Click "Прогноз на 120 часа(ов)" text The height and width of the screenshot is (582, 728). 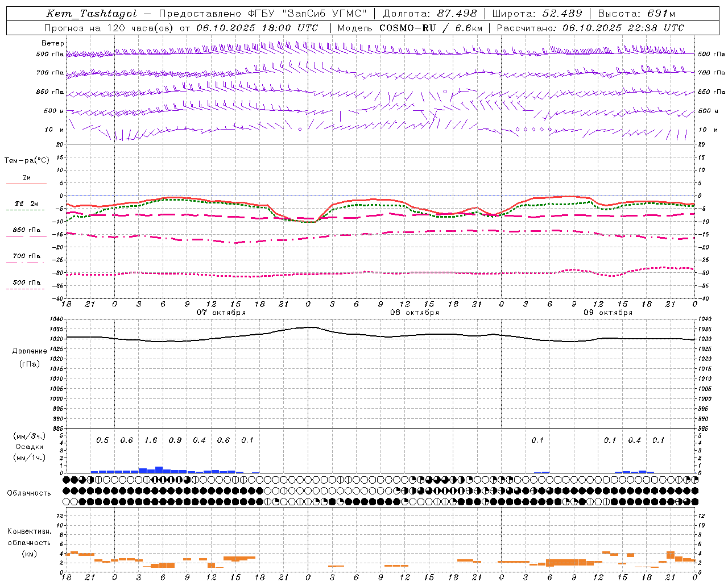click(x=109, y=28)
